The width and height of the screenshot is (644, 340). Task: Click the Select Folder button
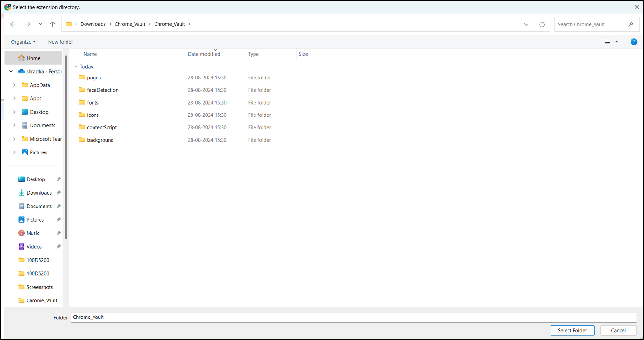pos(572,330)
